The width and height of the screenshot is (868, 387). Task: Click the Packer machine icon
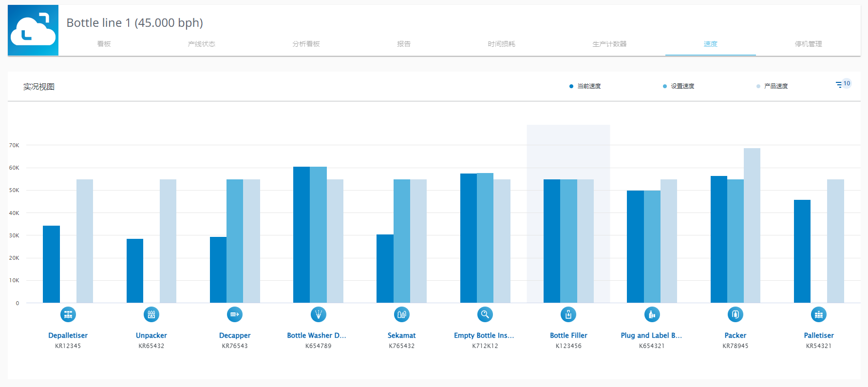[x=736, y=315]
